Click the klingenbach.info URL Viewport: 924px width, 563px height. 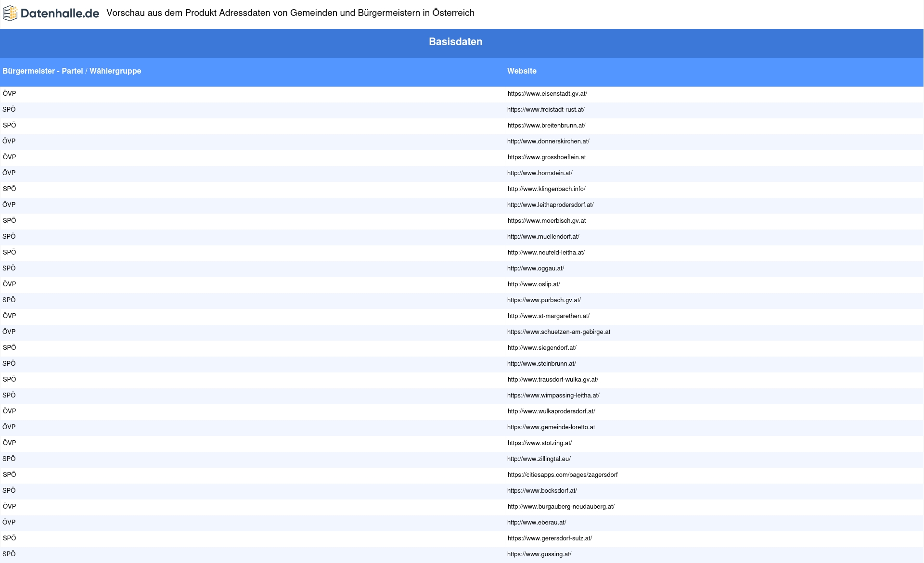(546, 189)
